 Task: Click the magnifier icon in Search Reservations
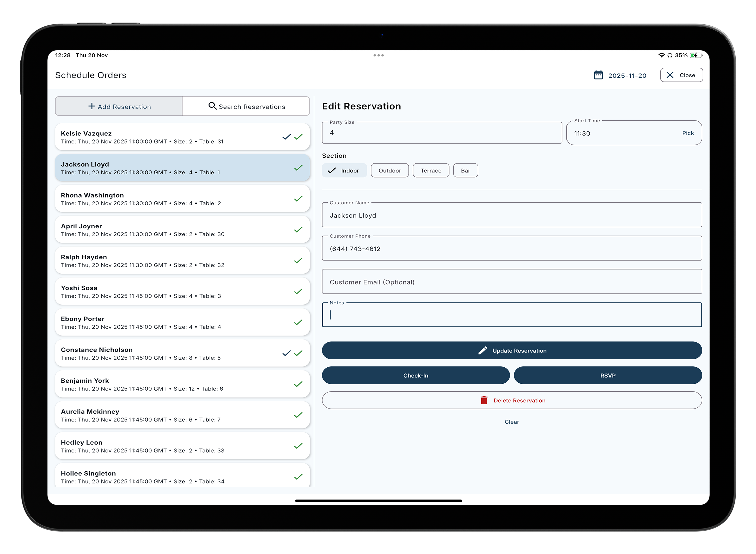pyautogui.click(x=212, y=106)
